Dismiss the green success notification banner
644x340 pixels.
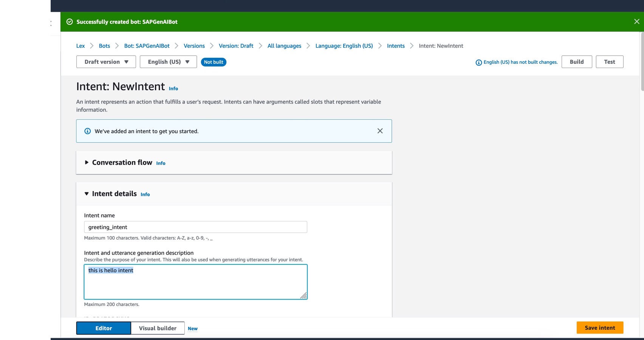tap(636, 22)
